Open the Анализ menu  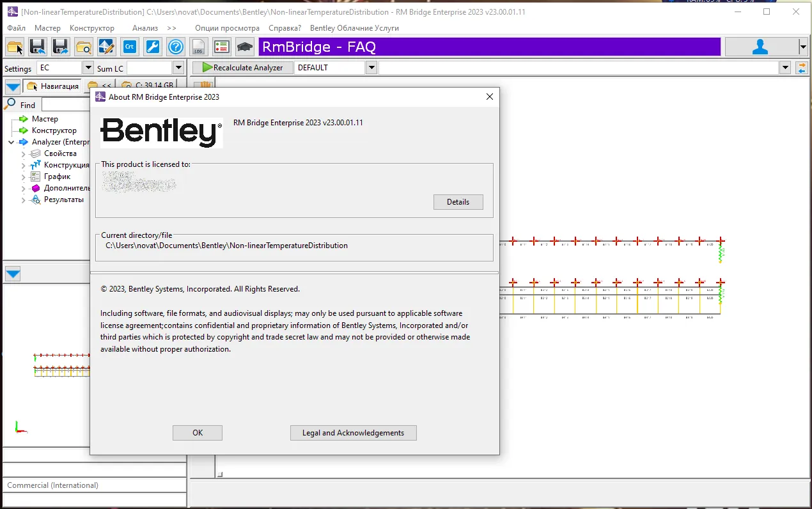[145, 28]
